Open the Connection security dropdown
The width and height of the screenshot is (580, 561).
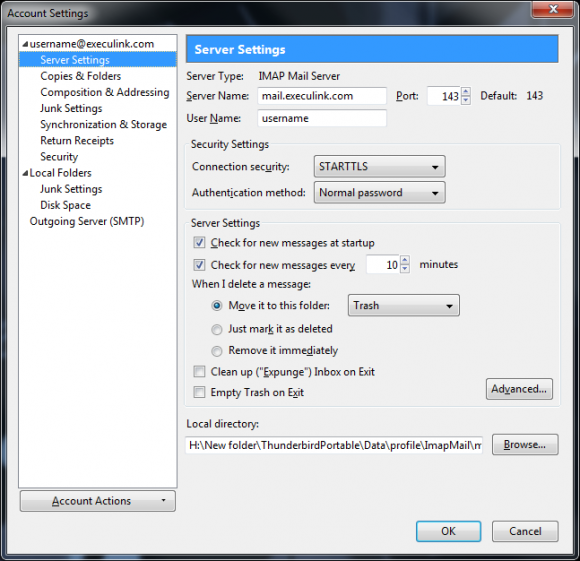(x=380, y=166)
